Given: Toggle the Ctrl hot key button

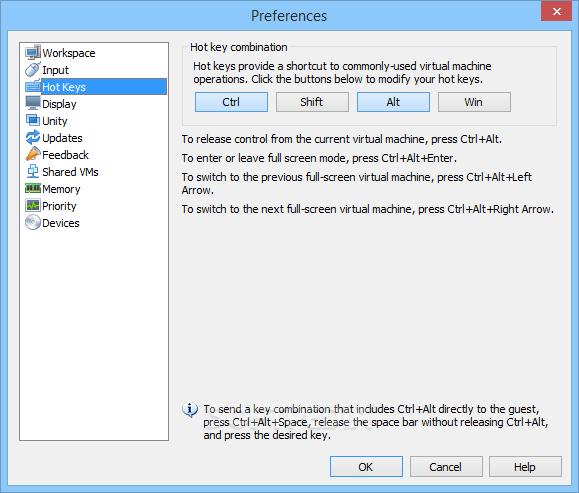Looking at the screenshot, I should [x=231, y=102].
